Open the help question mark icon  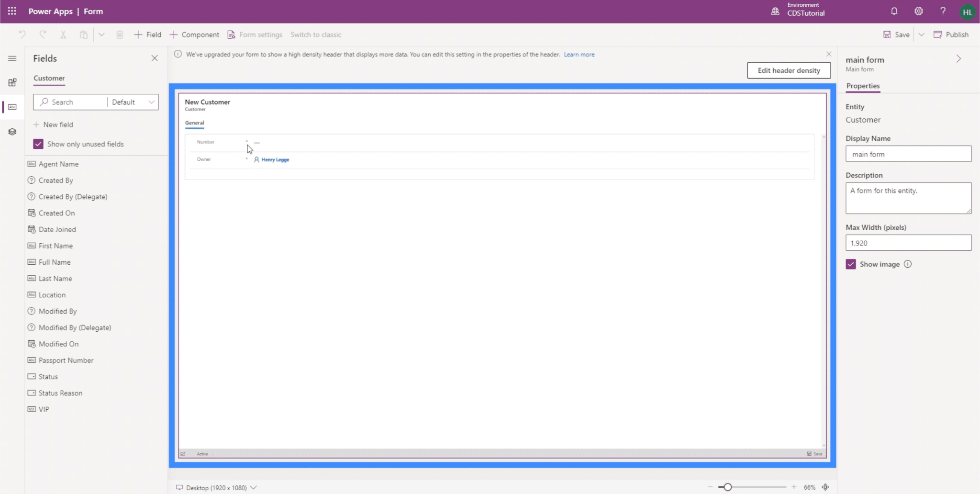pyautogui.click(x=943, y=11)
